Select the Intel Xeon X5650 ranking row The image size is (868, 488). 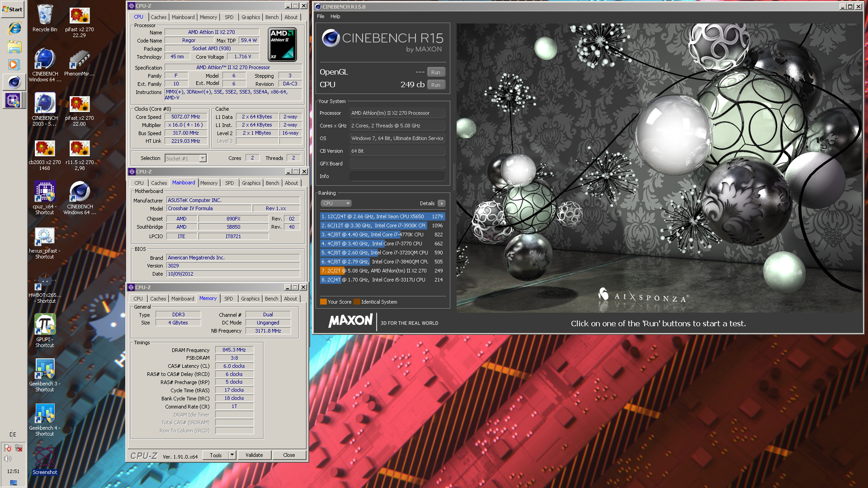[x=382, y=216]
